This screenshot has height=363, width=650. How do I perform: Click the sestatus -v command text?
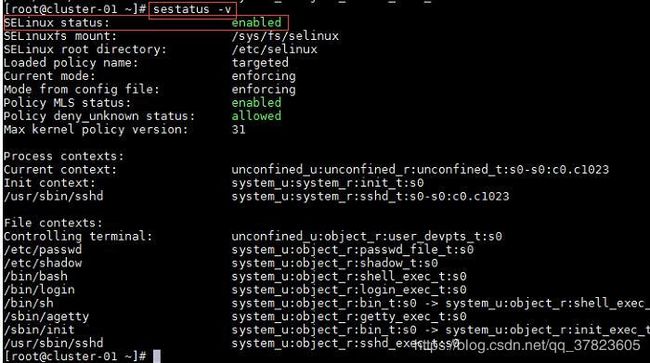(x=192, y=9)
